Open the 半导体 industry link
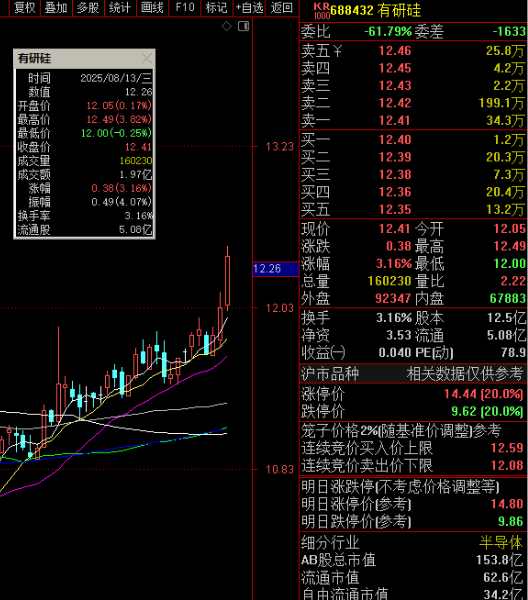Viewport: 528px width, 600px height. (501, 543)
